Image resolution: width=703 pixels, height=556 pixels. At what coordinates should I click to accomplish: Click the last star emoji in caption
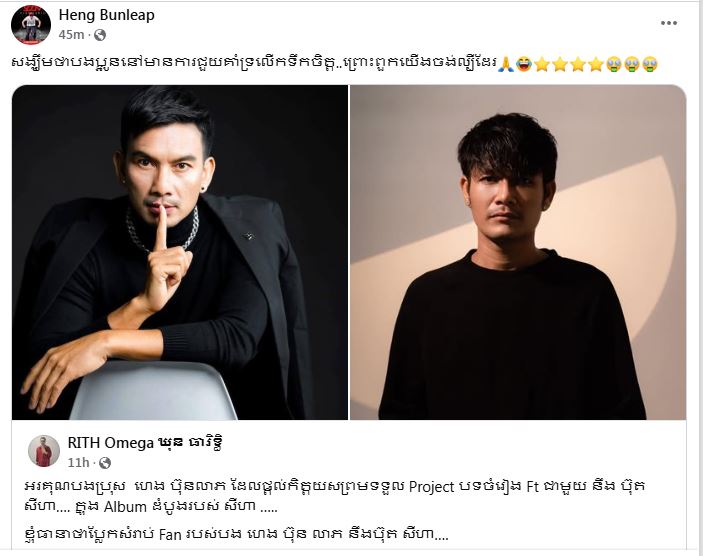[x=595, y=65]
